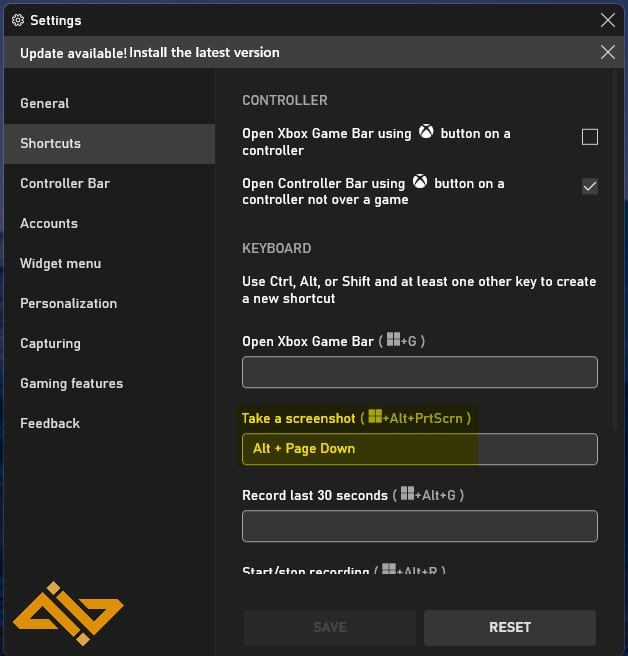
Task: Click the SAVE button
Action: [x=330, y=627]
